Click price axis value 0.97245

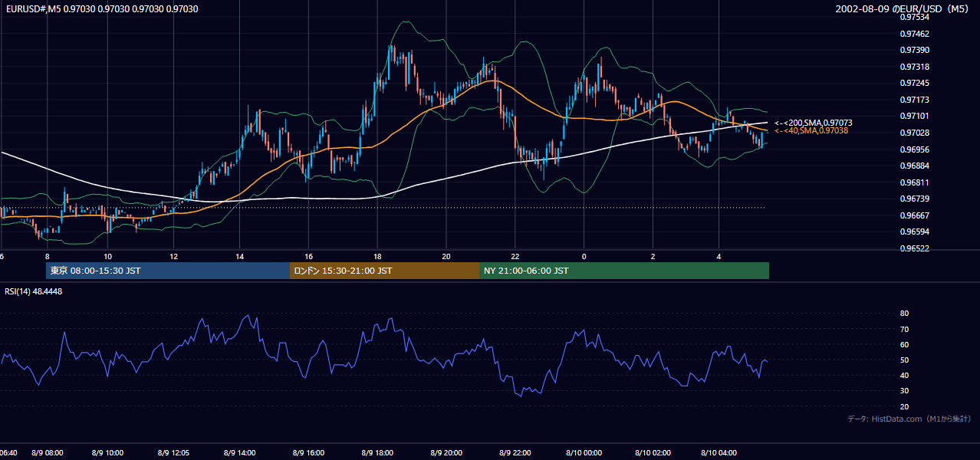pos(914,84)
